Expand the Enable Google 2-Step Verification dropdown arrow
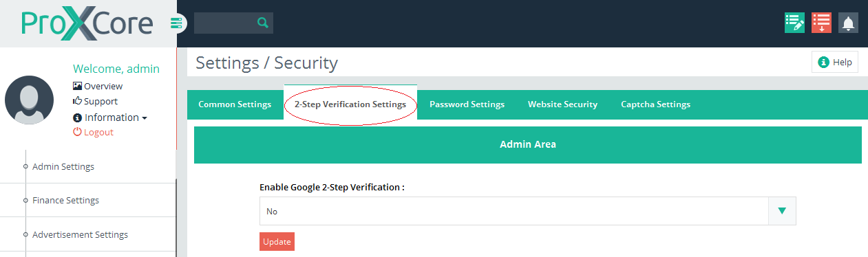The width and height of the screenshot is (868, 257). [x=782, y=211]
